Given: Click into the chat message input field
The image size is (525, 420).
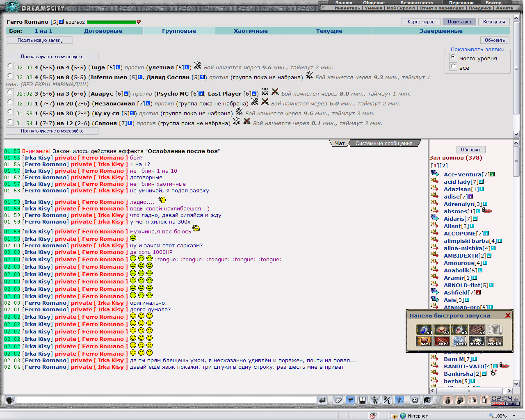Looking at the screenshot, I should coord(166,400).
